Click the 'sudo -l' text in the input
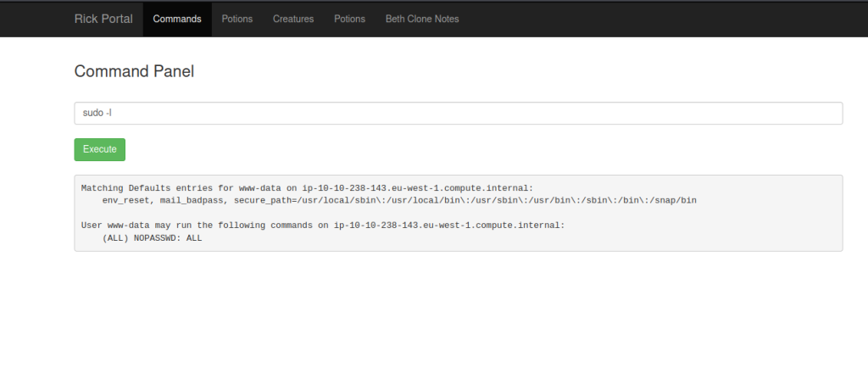This screenshot has width=868, height=379. point(97,114)
